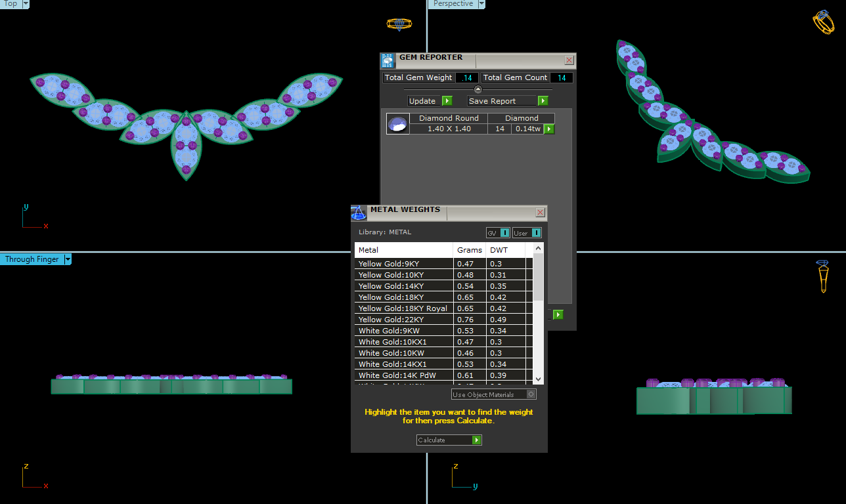The image size is (846, 504).
Task: Click the diamond round gem thumbnail
Action: point(398,124)
